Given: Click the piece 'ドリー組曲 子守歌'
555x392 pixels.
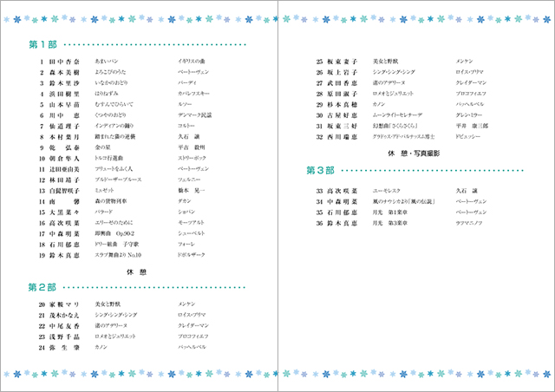Looking at the screenshot, I should pyautogui.click(x=117, y=244).
